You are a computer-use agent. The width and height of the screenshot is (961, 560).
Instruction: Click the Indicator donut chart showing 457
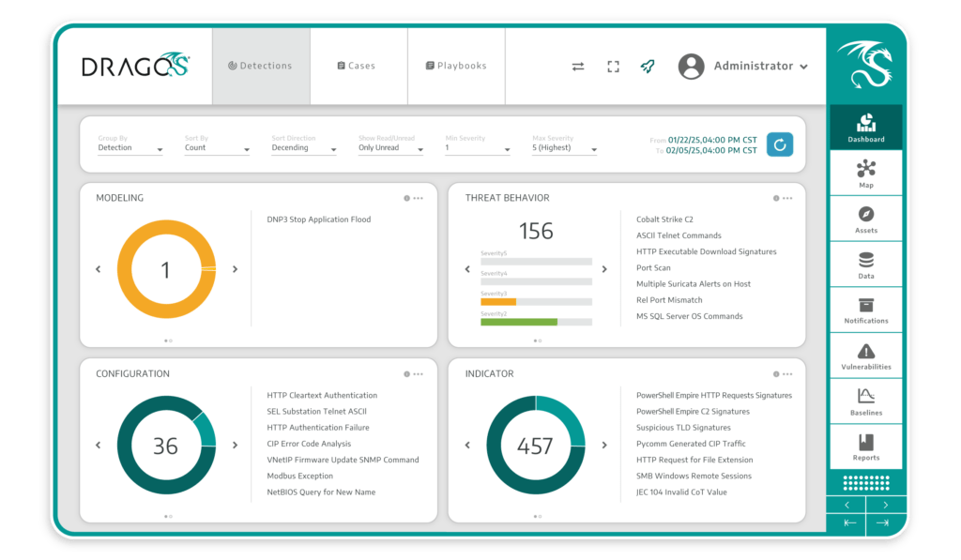536,445
